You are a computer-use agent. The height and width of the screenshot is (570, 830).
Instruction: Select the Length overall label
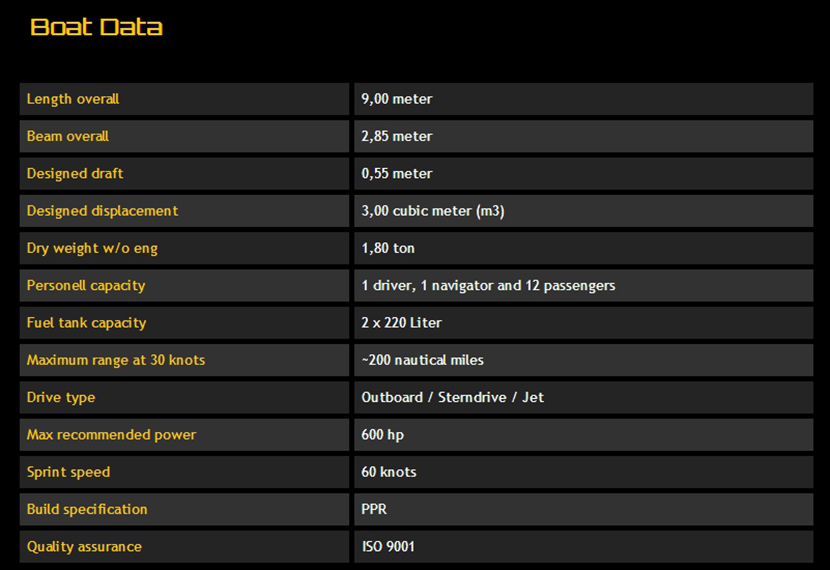coord(73,99)
